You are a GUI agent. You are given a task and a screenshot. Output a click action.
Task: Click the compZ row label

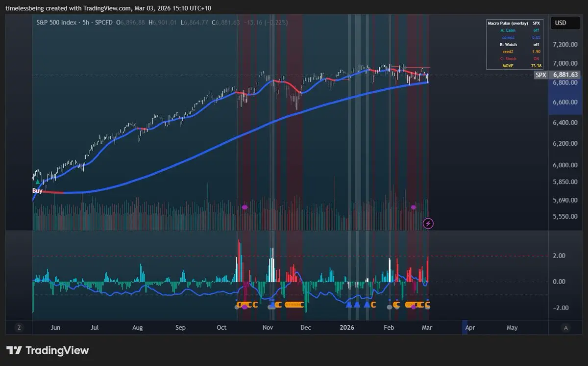508,37
